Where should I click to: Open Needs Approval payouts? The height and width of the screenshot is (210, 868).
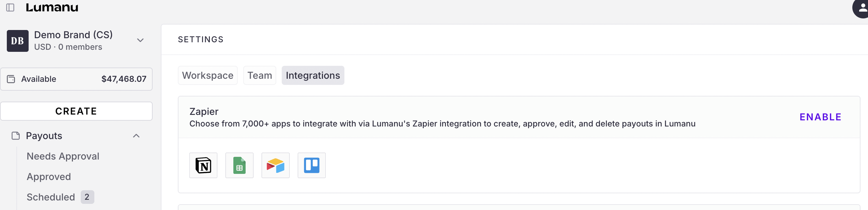tap(63, 156)
